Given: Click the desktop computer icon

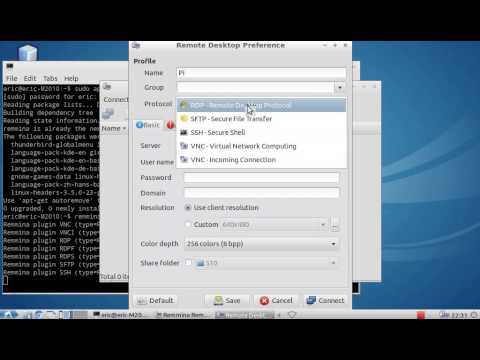Looking at the screenshot, I should [x=28, y=53].
